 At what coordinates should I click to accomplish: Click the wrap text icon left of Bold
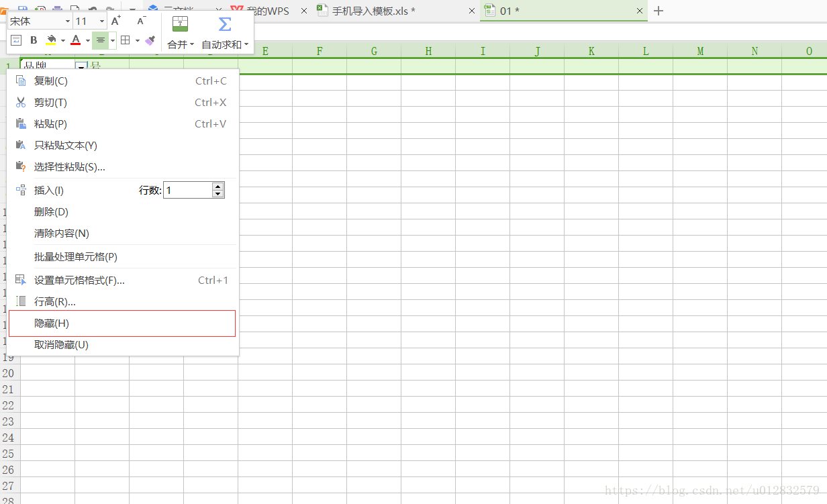click(x=16, y=40)
